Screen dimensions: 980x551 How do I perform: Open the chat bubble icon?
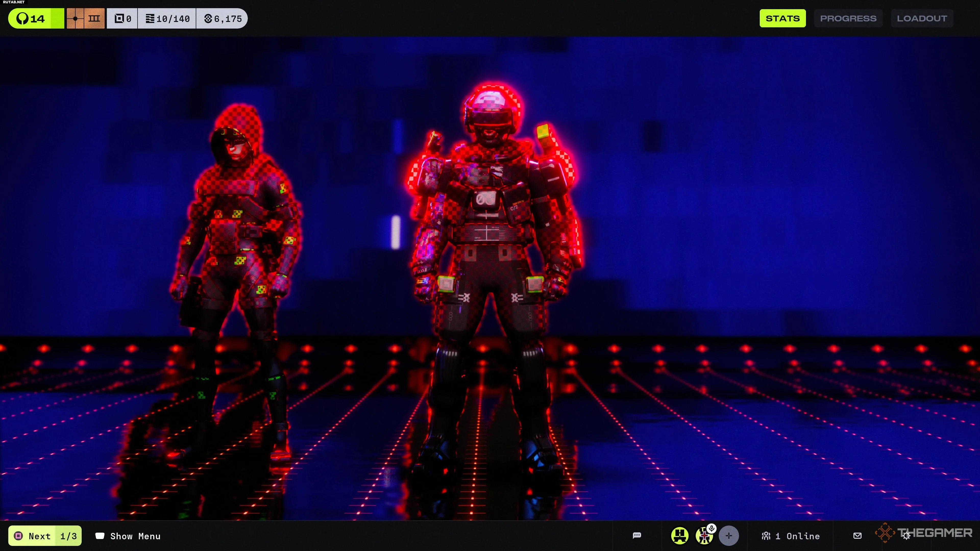point(637,536)
